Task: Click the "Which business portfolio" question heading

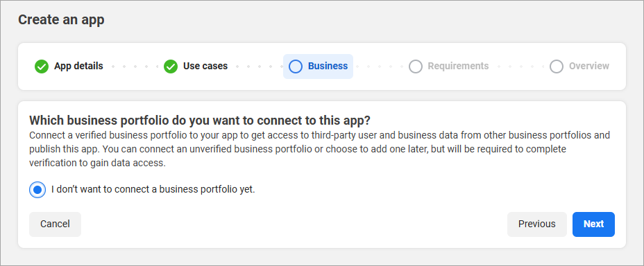Action: [x=200, y=121]
